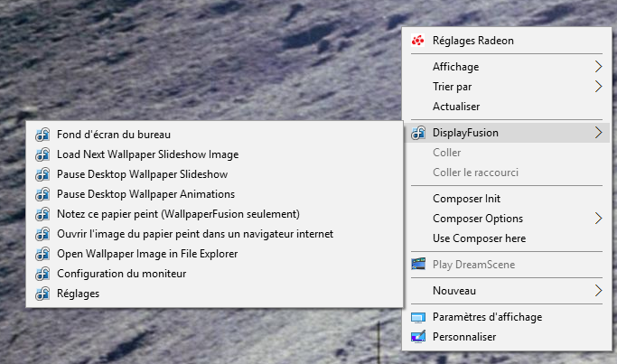
Task: Expand the Affichage submenu arrow
Action: 597,67
